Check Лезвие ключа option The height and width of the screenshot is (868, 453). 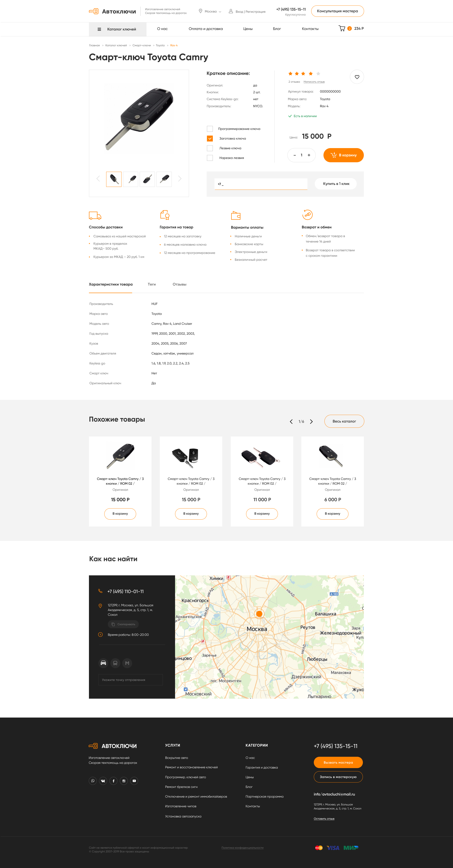(210, 148)
